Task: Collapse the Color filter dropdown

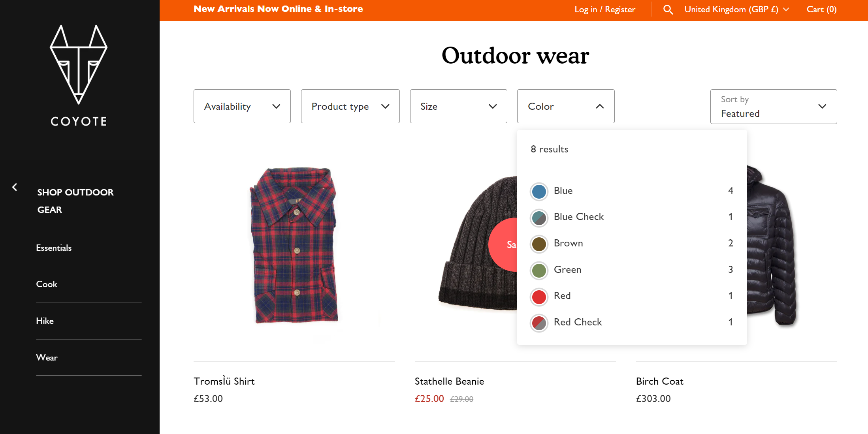Action: (x=566, y=106)
